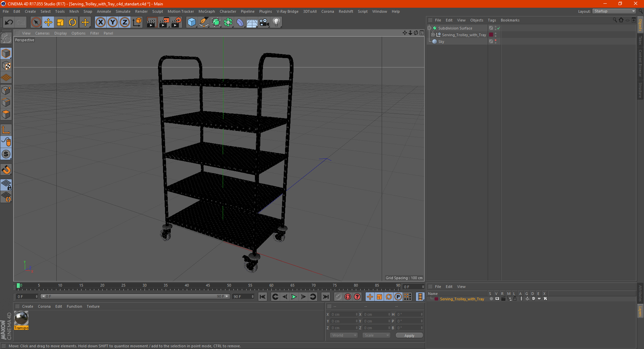Open the MoGraph menu
This screenshot has height=349, width=644.
point(207,11)
